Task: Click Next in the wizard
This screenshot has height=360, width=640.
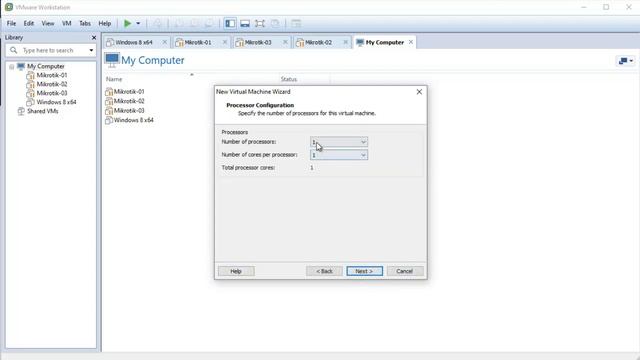Action: click(364, 271)
